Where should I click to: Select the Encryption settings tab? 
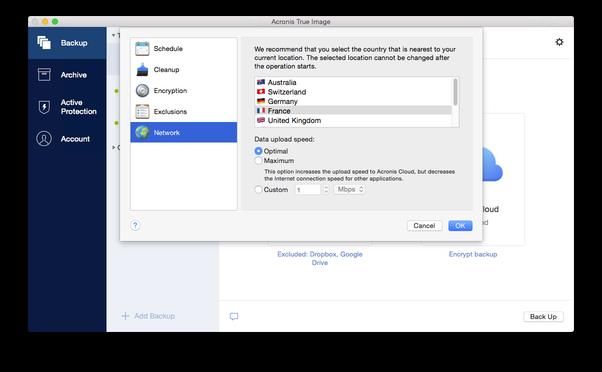coord(184,91)
